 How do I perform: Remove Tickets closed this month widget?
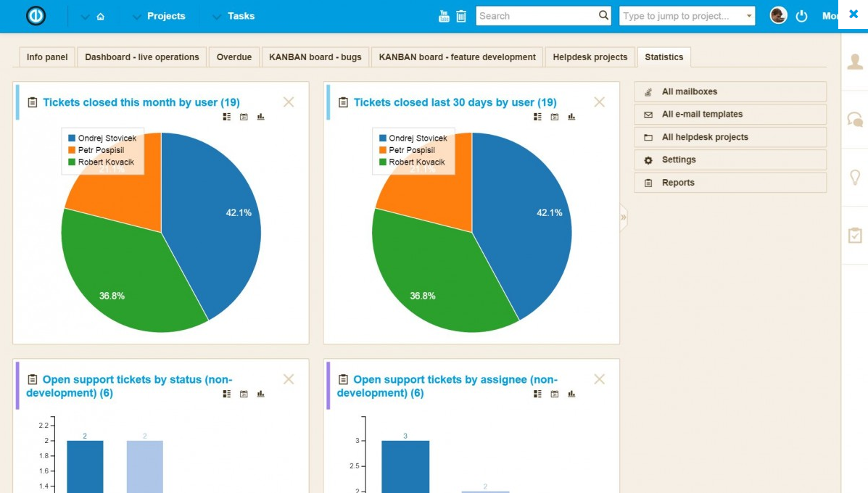[289, 101]
